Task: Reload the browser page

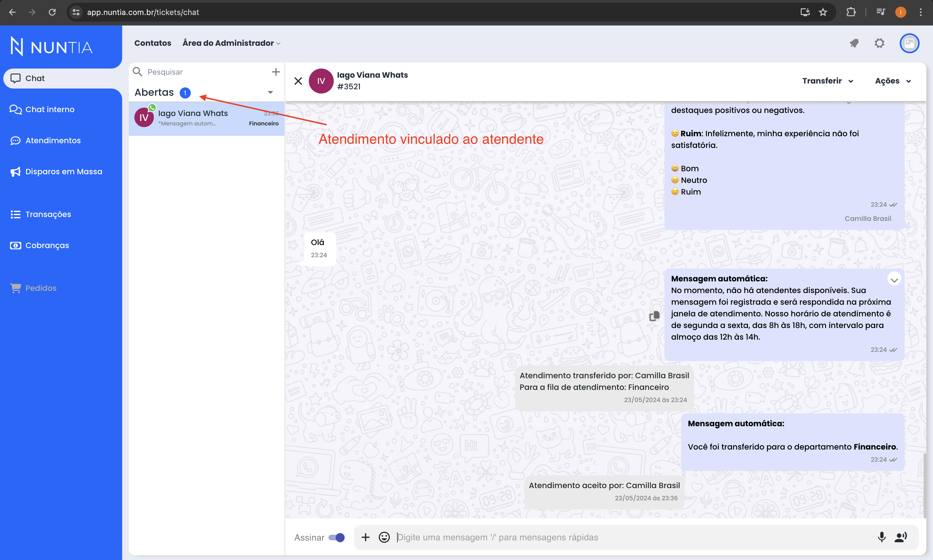Action: click(x=52, y=12)
